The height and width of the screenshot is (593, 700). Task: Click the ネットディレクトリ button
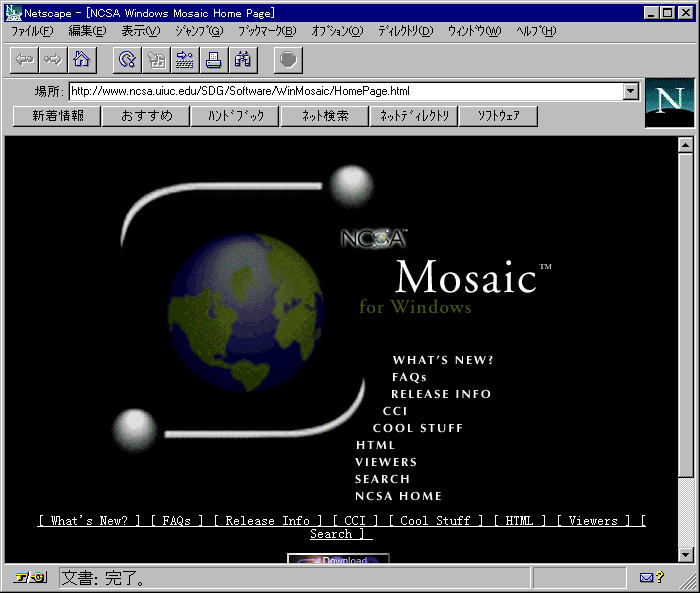click(414, 116)
